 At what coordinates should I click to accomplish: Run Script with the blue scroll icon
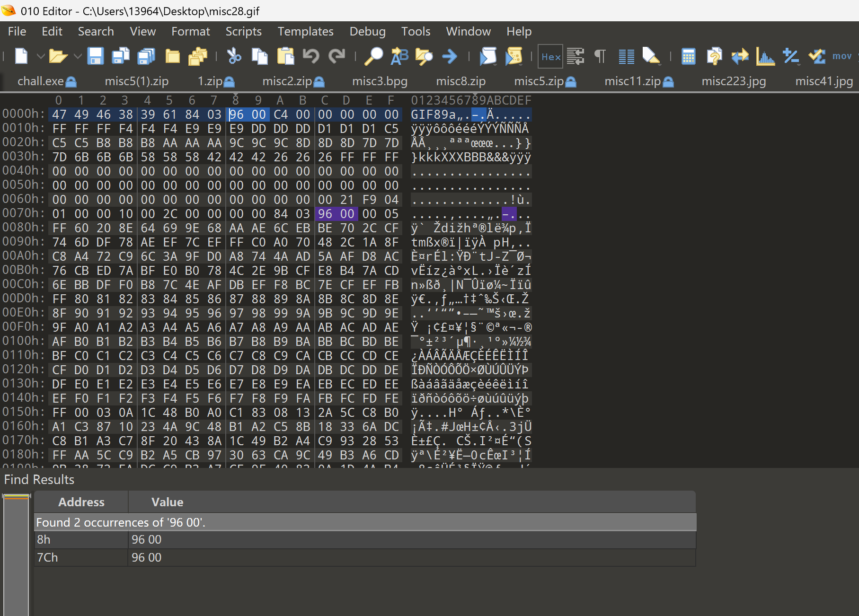[x=488, y=56]
